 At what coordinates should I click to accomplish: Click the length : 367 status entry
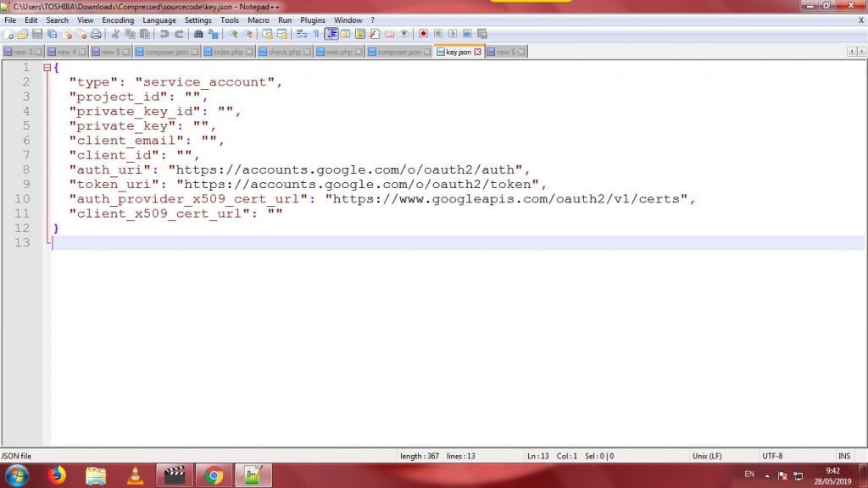[419, 456]
